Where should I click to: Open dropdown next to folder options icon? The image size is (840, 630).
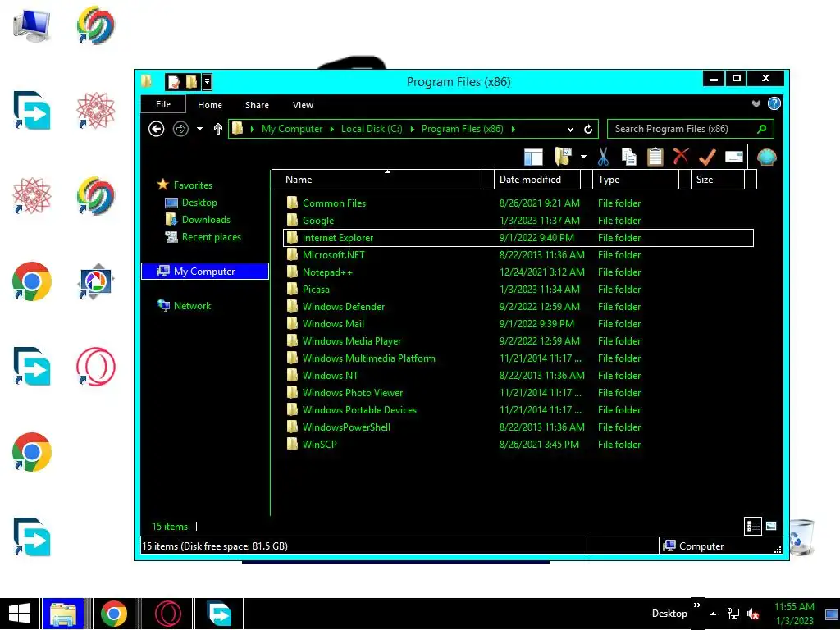[583, 157]
